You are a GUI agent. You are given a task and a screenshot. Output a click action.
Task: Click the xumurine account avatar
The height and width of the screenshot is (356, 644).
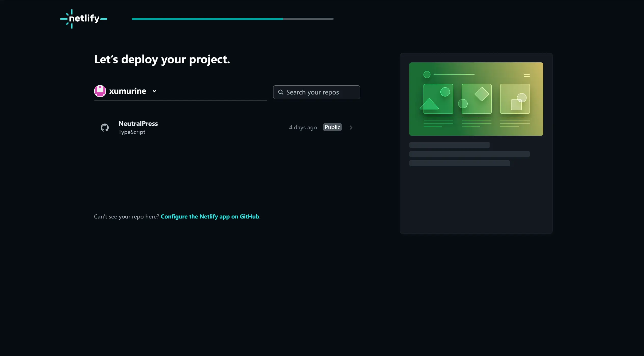(x=100, y=91)
